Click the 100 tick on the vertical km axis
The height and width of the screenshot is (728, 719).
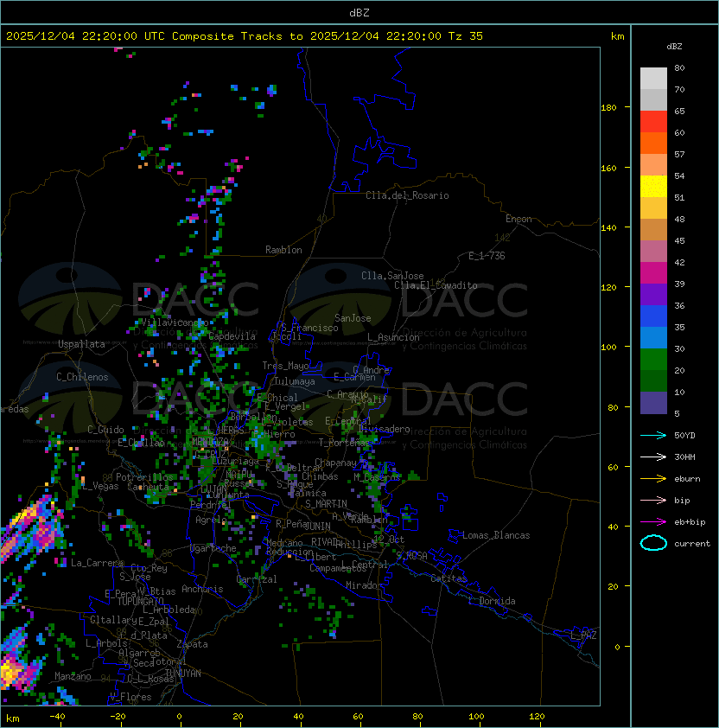click(x=608, y=347)
